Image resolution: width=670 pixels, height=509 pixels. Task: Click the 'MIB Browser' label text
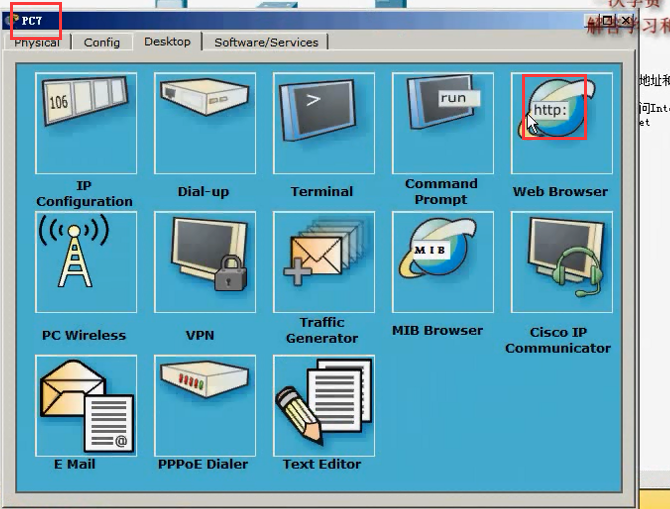pyautogui.click(x=438, y=330)
